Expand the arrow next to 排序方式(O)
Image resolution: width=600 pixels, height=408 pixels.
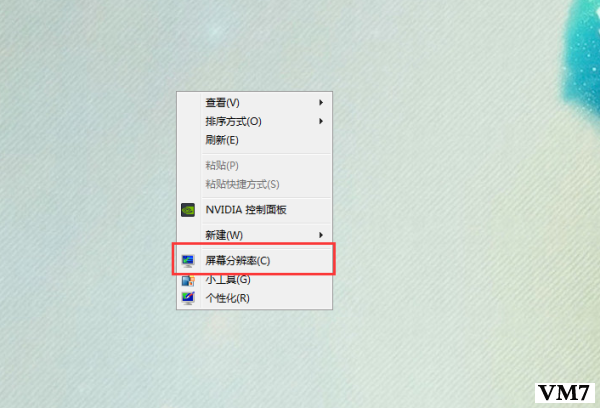coord(321,121)
